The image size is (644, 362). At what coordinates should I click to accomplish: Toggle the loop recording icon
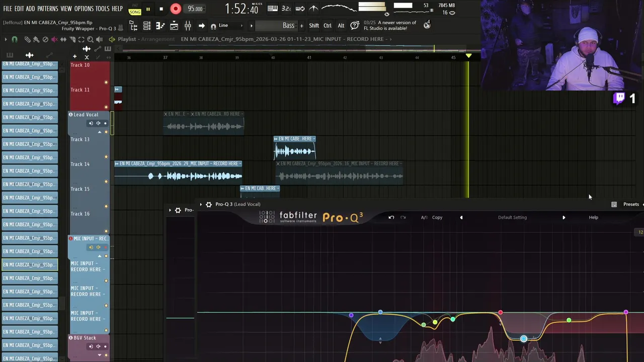coord(300,9)
